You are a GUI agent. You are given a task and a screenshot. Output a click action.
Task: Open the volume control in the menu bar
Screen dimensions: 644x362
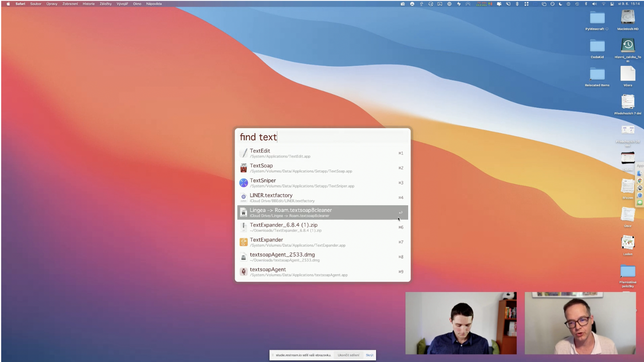click(594, 4)
